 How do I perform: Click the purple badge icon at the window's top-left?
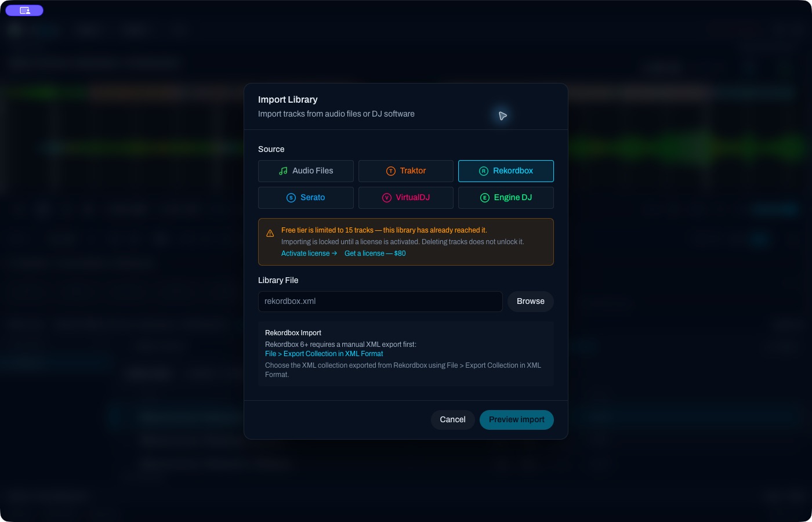(24, 10)
